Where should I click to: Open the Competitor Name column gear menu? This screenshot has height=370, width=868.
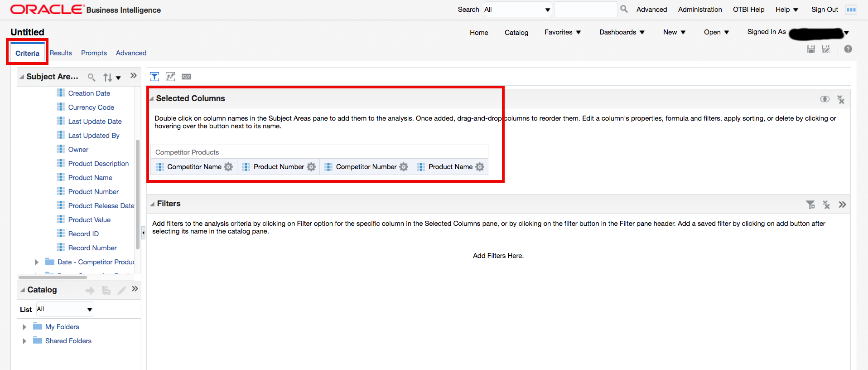tap(228, 167)
